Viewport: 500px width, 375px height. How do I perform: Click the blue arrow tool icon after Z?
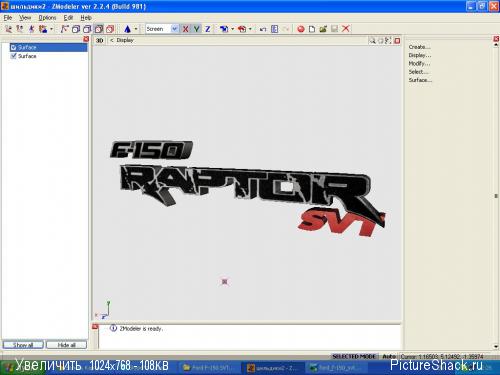(x=224, y=29)
